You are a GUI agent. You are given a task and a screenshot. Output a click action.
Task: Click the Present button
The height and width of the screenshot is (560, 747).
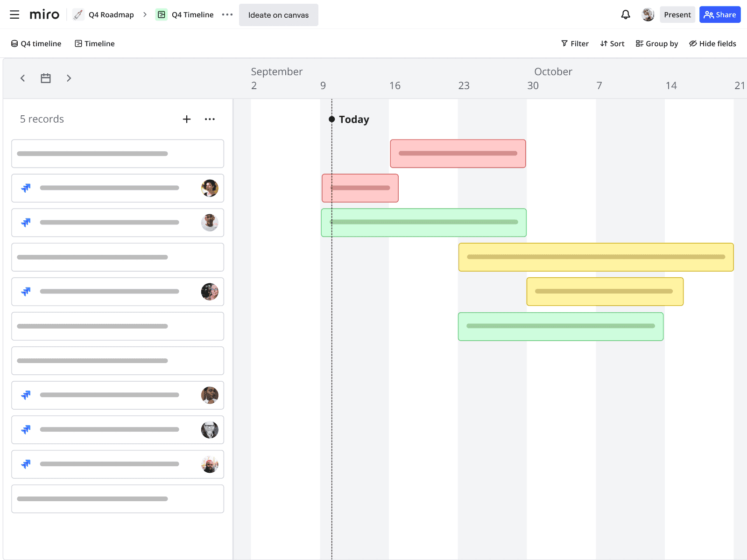point(677,15)
